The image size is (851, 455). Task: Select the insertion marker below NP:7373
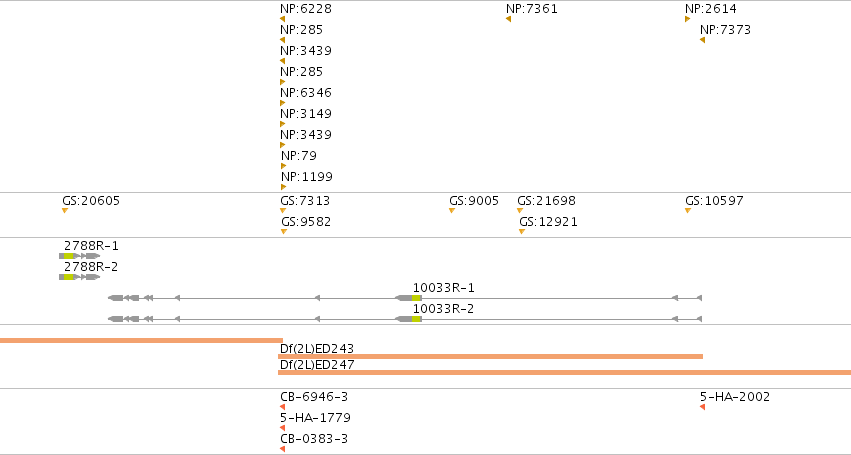tap(702, 40)
